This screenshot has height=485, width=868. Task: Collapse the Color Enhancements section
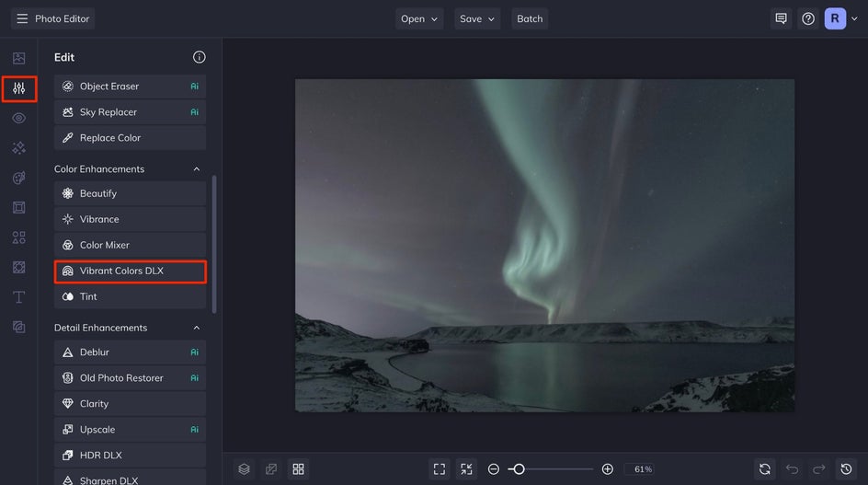pyautogui.click(x=197, y=169)
